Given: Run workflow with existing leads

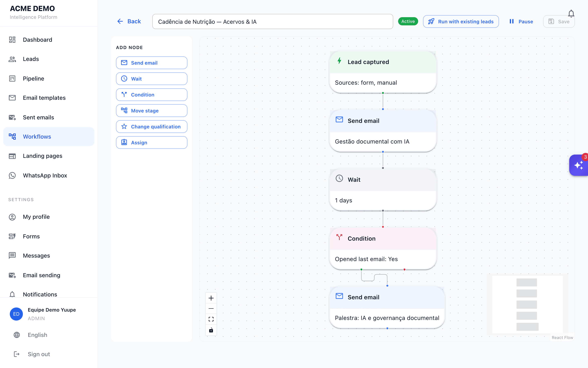Looking at the screenshot, I should 461,21.
